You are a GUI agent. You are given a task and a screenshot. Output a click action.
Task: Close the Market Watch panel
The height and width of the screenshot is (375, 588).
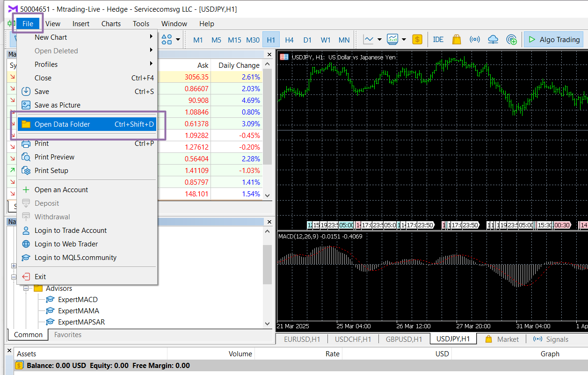[x=269, y=54]
